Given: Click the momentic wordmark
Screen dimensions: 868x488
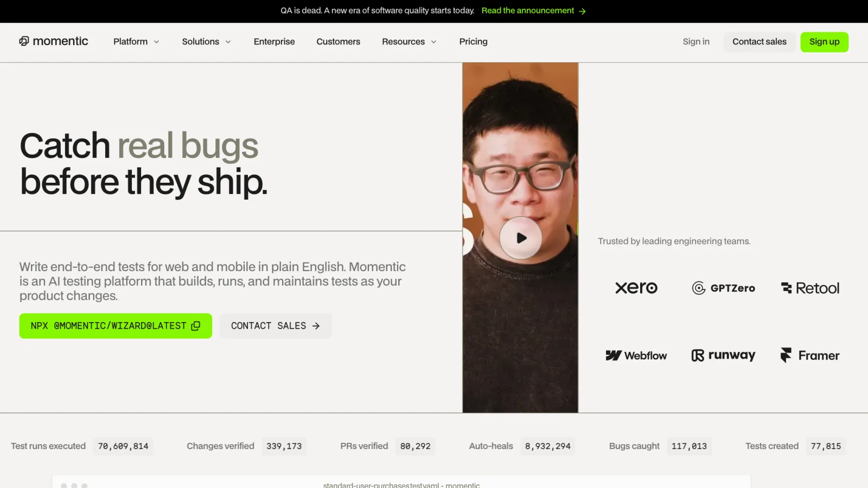Looking at the screenshot, I should (60, 41).
